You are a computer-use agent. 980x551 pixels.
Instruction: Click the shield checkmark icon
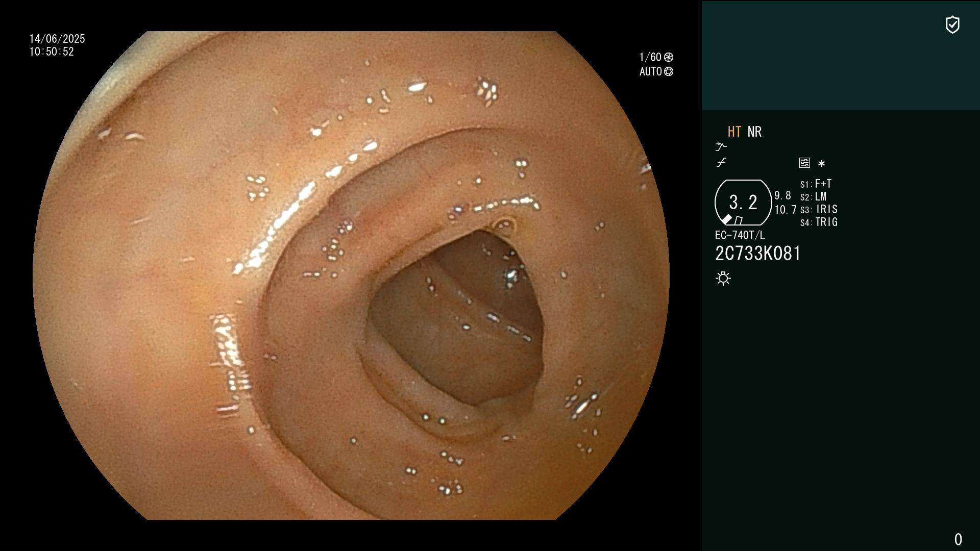pos(952,24)
